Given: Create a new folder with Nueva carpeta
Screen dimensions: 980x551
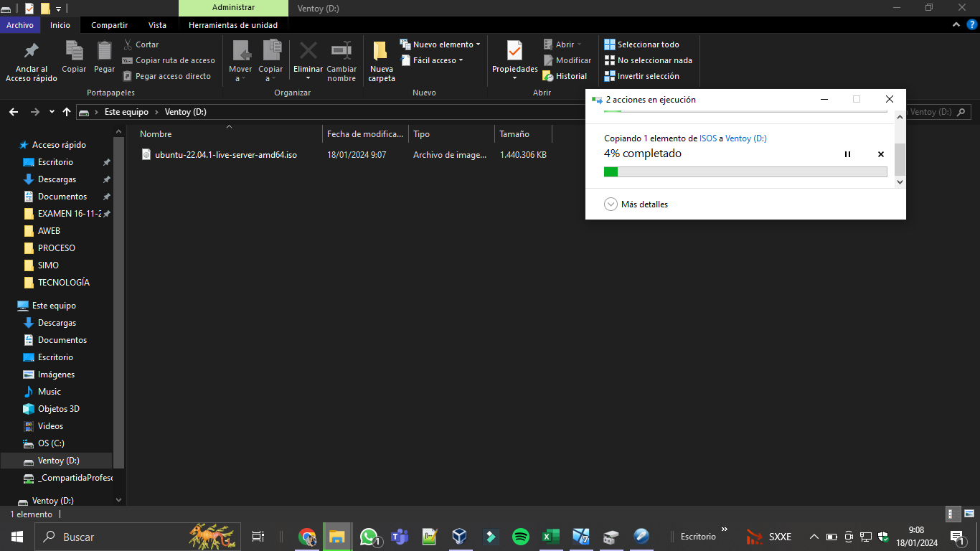Looking at the screenshot, I should point(381,61).
